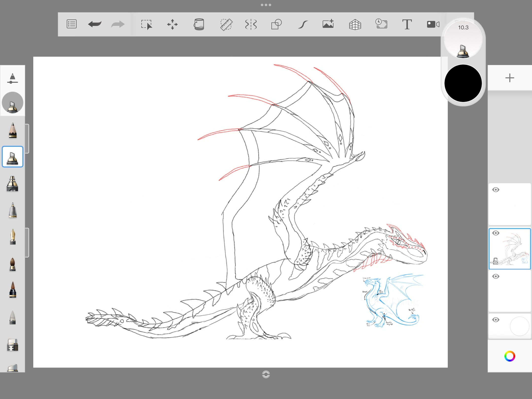Activate the ruler tool
Image resolution: width=532 pixels, height=399 pixels.
tap(226, 24)
